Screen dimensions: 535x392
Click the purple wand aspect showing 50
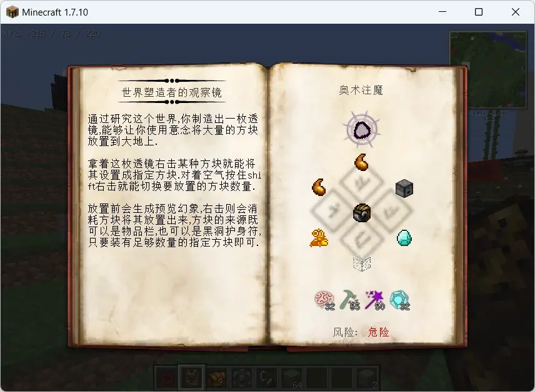pyautogui.click(x=374, y=300)
